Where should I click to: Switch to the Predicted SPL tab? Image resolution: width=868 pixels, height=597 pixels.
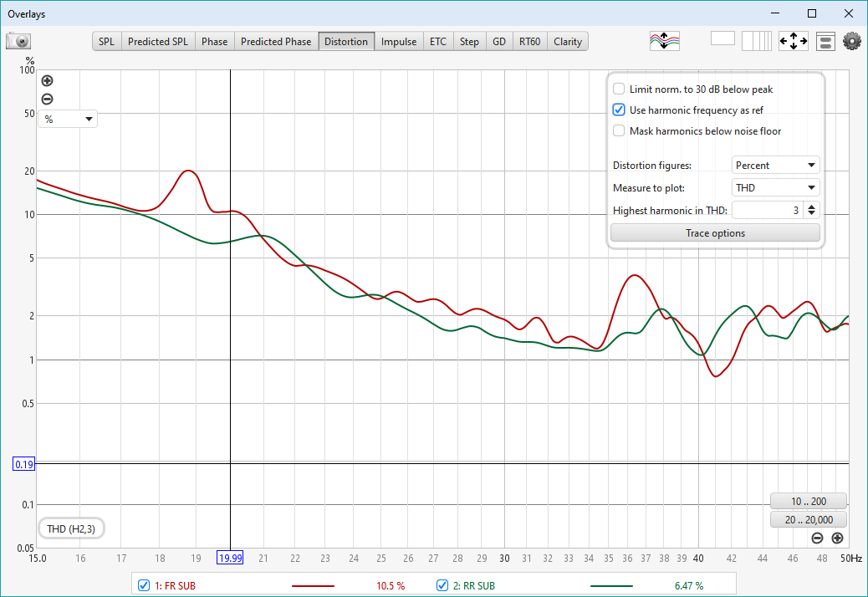click(158, 42)
